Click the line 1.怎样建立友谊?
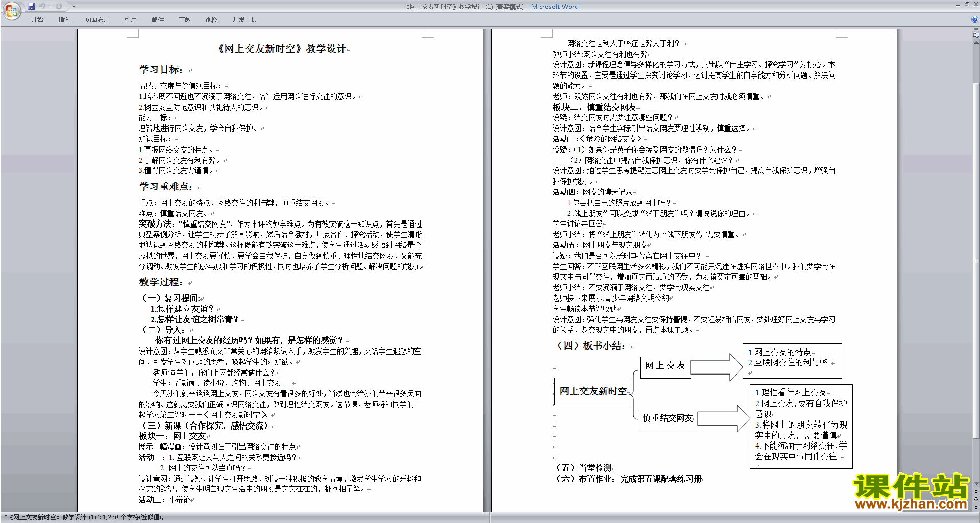This screenshot has height=523, width=980. 182,309
